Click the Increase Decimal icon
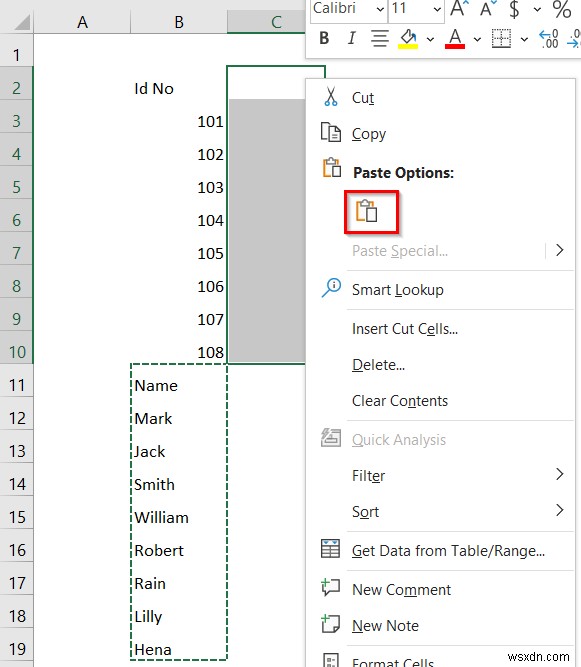This screenshot has width=581, height=667. pyautogui.click(x=549, y=39)
